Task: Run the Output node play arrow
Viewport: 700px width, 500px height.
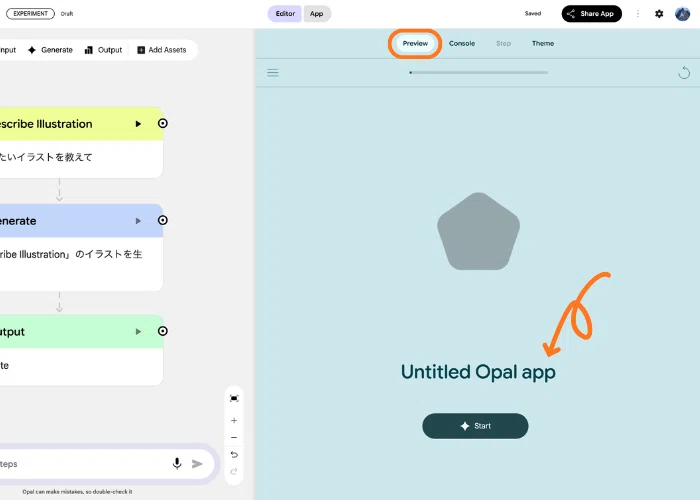Action: click(138, 332)
